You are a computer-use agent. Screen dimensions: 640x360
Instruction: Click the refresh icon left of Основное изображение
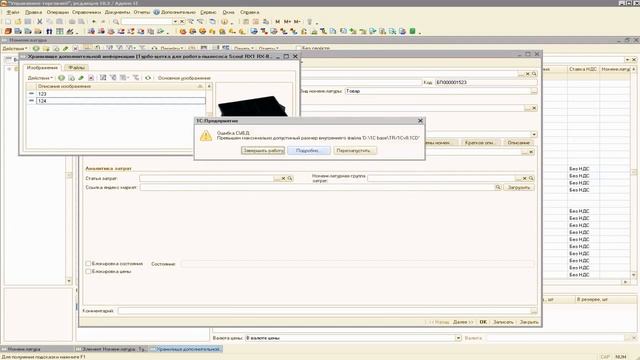[x=148, y=78]
